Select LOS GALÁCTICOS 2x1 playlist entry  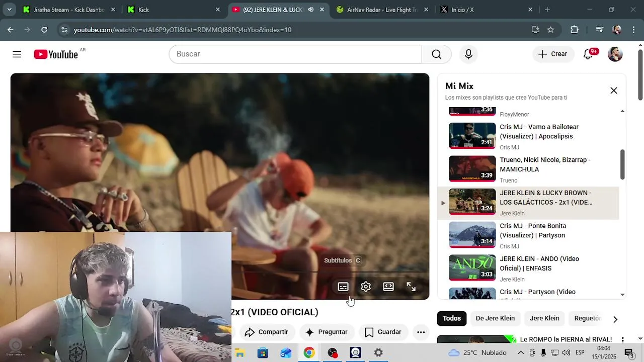click(x=528, y=203)
